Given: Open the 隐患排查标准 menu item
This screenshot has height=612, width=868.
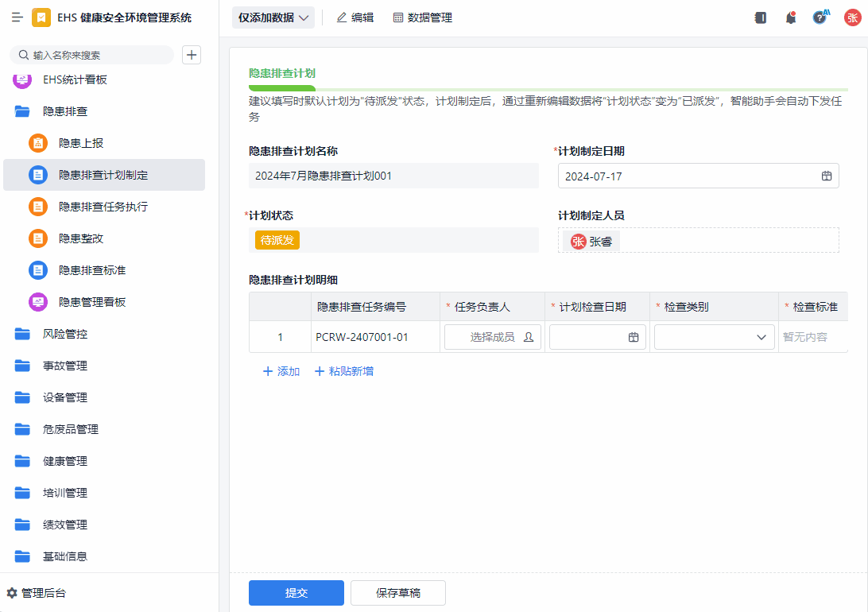Looking at the screenshot, I should [x=104, y=270].
